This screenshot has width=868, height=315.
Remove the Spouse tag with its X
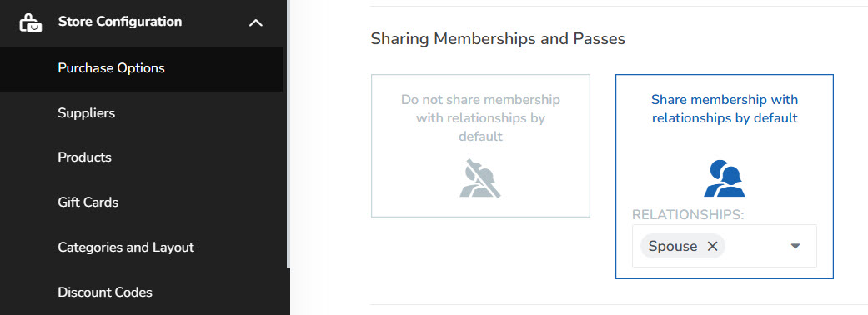tap(712, 247)
